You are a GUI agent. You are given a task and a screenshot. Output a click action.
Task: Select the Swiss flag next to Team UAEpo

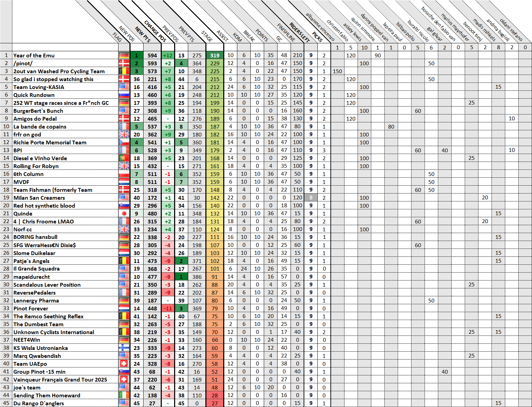pos(124,364)
